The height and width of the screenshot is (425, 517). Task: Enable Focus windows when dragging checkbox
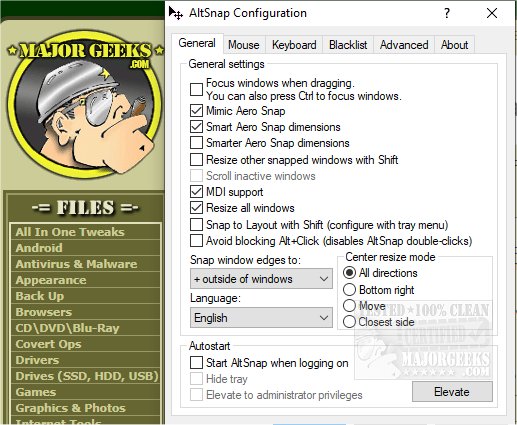pos(196,89)
